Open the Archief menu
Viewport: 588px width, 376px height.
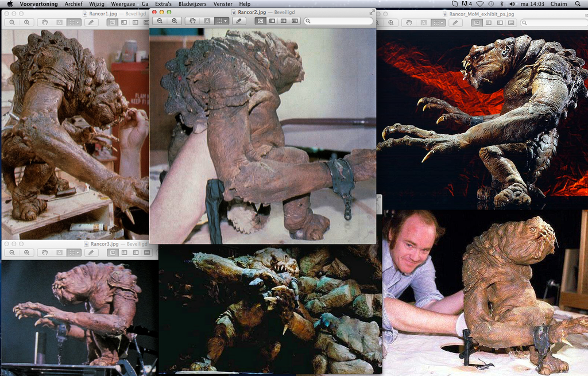tap(73, 4)
